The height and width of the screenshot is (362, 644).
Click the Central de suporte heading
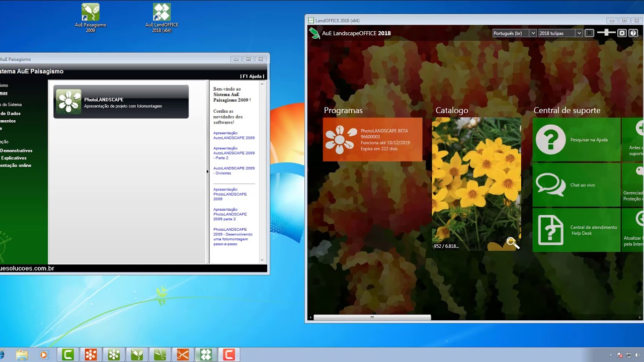567,110
